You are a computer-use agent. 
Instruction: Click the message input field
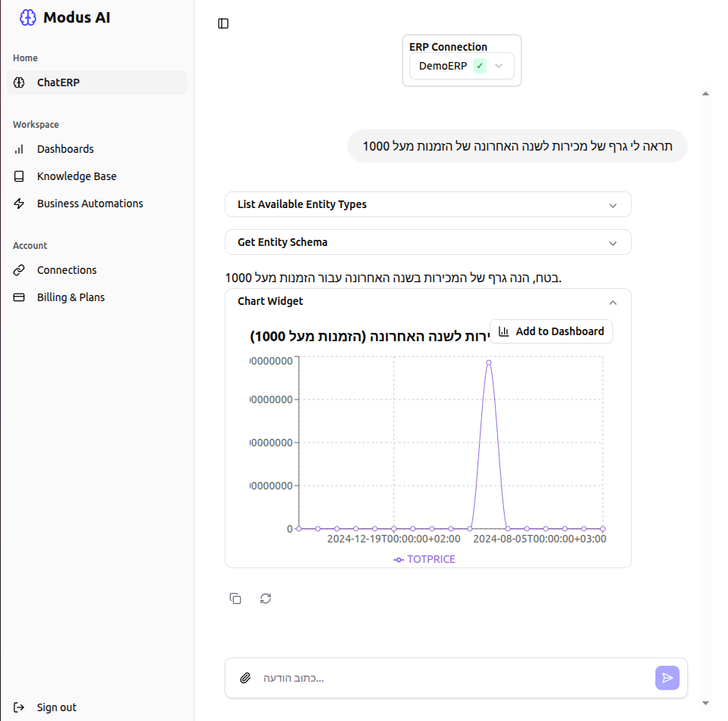coord(454,678)
